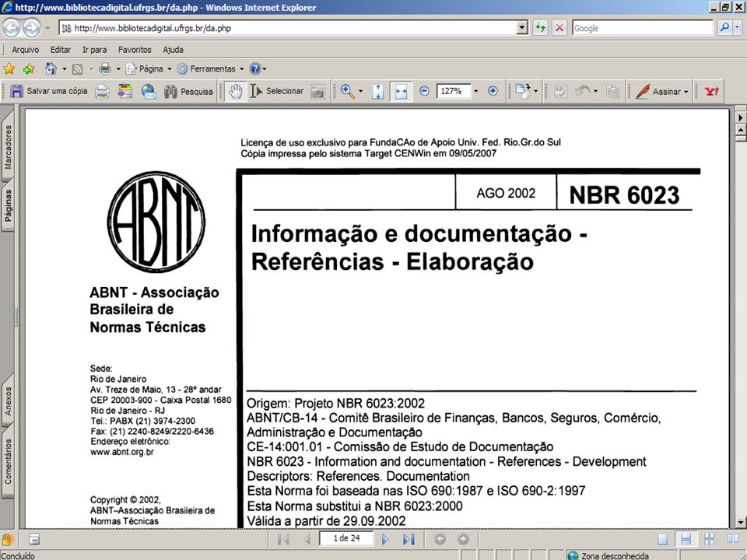Open the Assinar dropdown arrow
The height and width of the screenshot is (560, 747).
point(686,92)
